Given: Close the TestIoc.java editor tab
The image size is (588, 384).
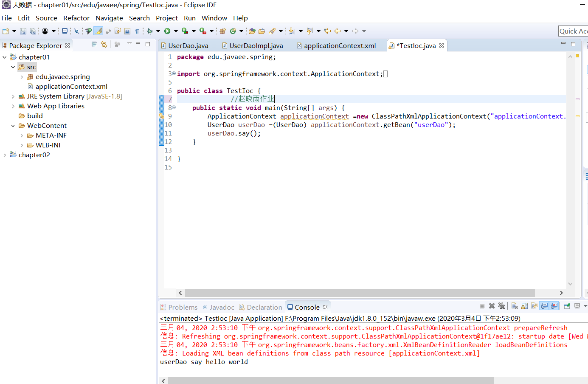Looking at the screenshot, I should pyautogui.click(x=442, y=45).
